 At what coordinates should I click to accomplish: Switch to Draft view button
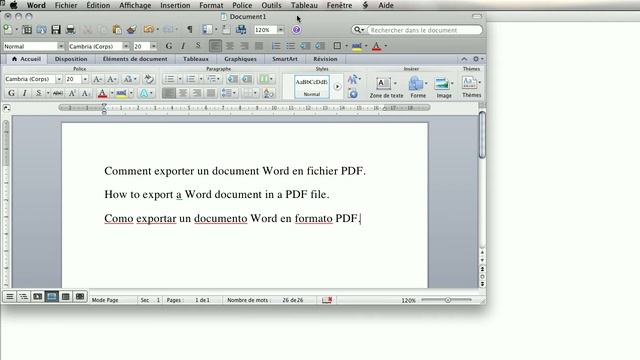9,296
